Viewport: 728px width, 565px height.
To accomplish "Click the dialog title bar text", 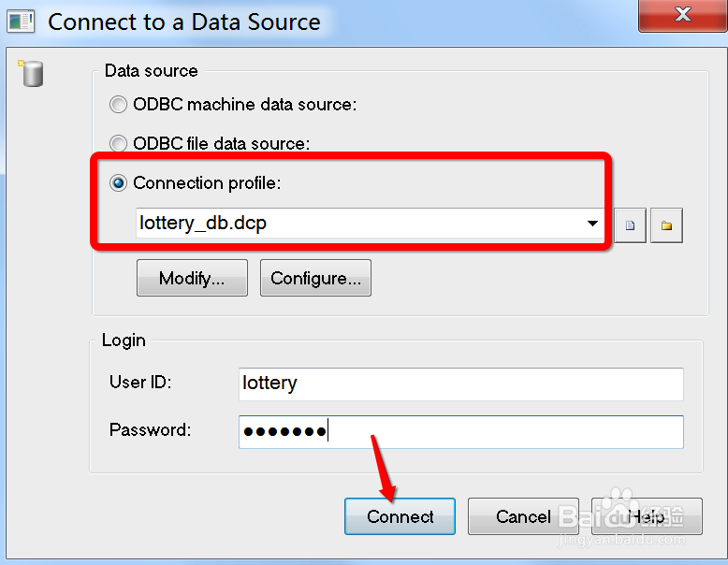I will pyautogui.click(x=184, y=22).
